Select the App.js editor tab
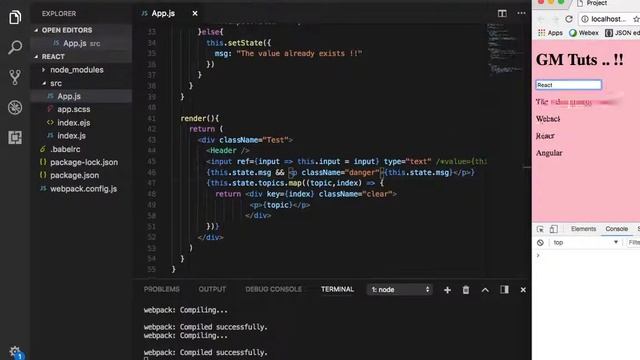This screenshot has height=360, width=640. [163, 13]
